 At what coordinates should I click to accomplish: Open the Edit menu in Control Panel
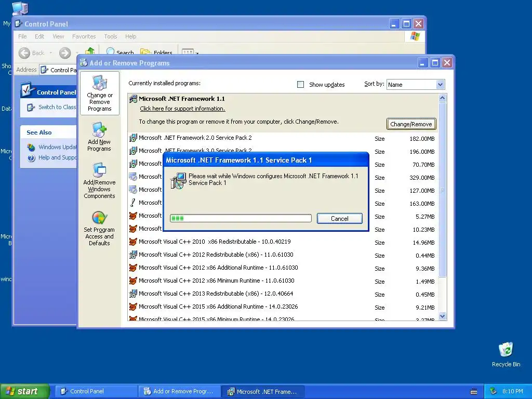pos(39,36)
